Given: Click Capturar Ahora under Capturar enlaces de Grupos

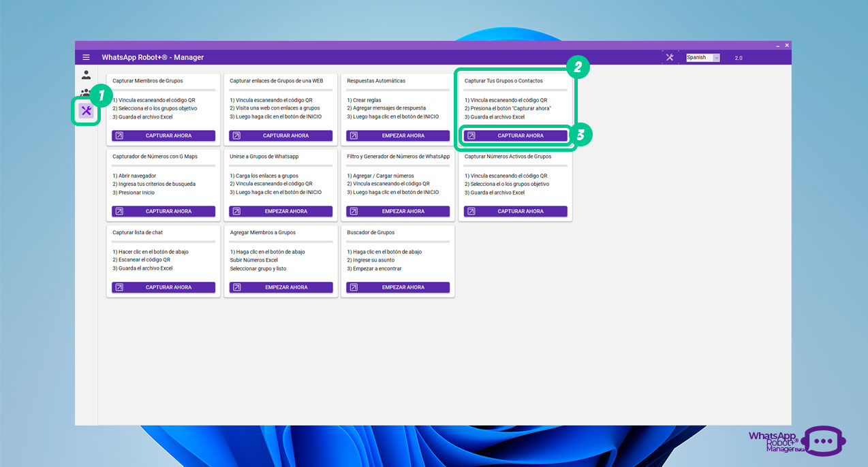Looking at the screenshot, I should tap(281, 135).
